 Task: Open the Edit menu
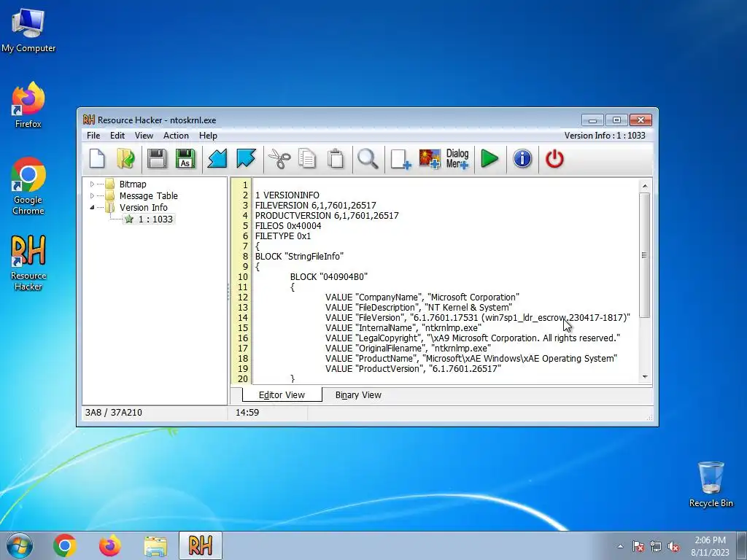(x=117, y=135)
